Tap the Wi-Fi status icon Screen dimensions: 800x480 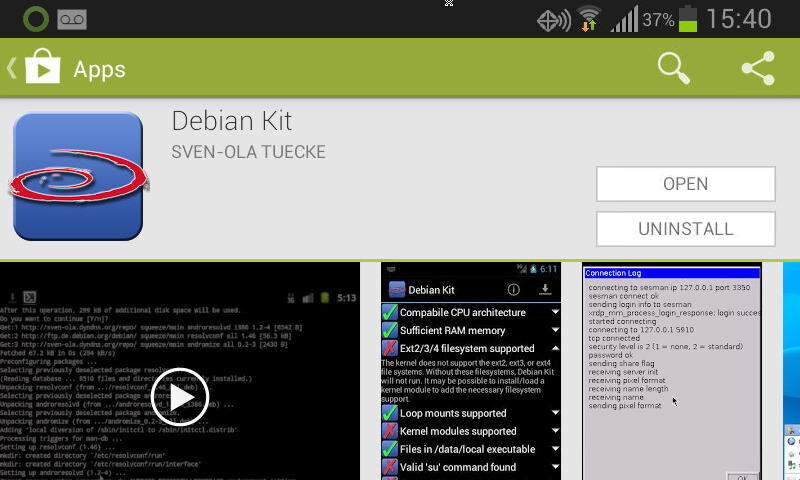click(x=589, y=18)
